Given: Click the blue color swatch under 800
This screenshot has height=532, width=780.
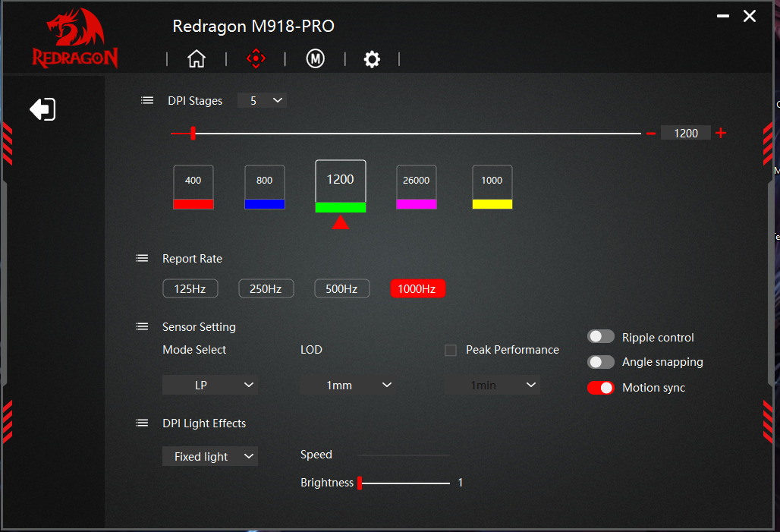Looking at the screenshot, I should click(265, 204).
